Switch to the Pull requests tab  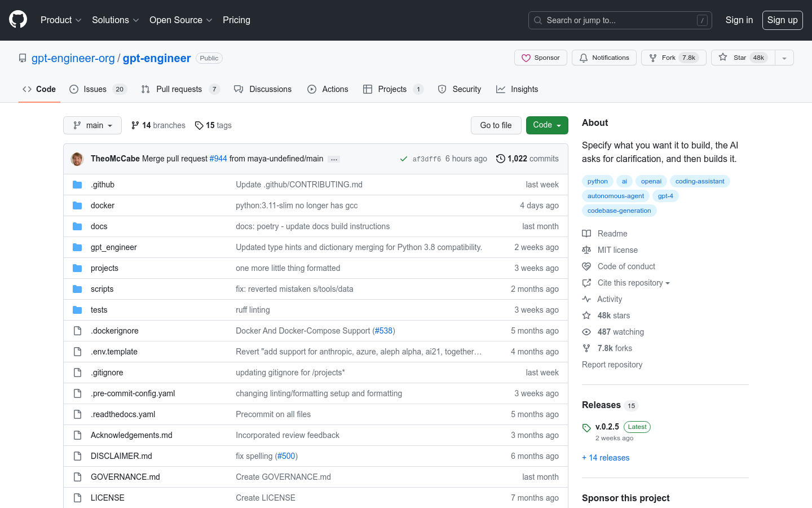click(180, 89)
